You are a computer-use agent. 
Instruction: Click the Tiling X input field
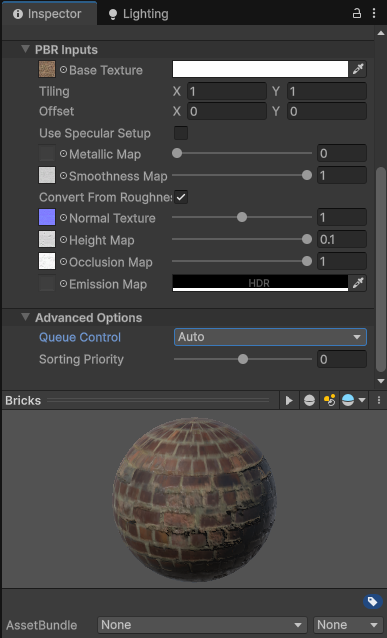pos(227,91)
